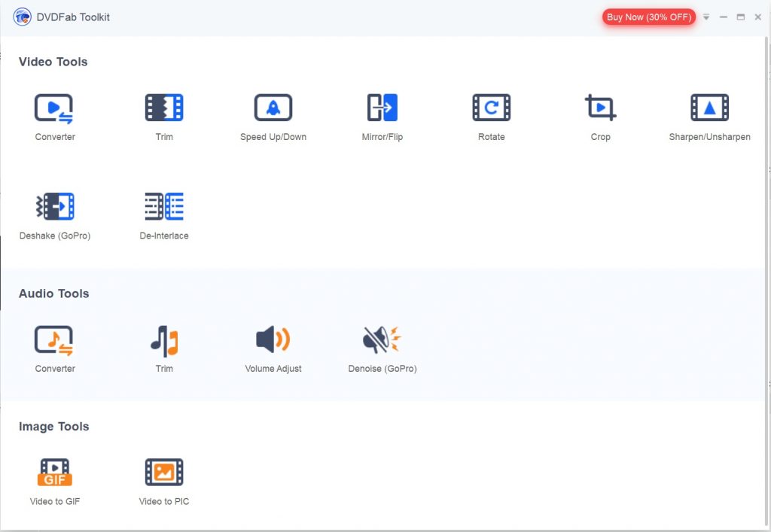Open the Sharpen/Unsharpen tool

[709, 108]
